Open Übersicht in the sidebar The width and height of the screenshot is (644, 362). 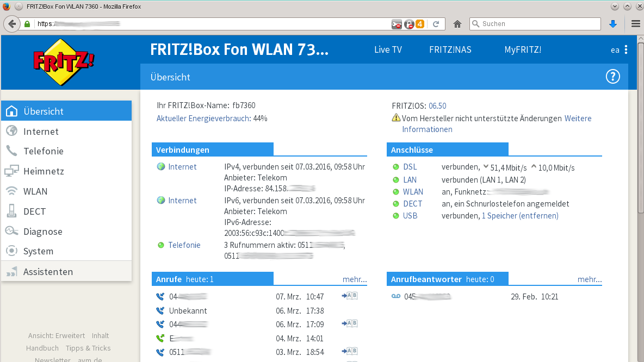66,111
